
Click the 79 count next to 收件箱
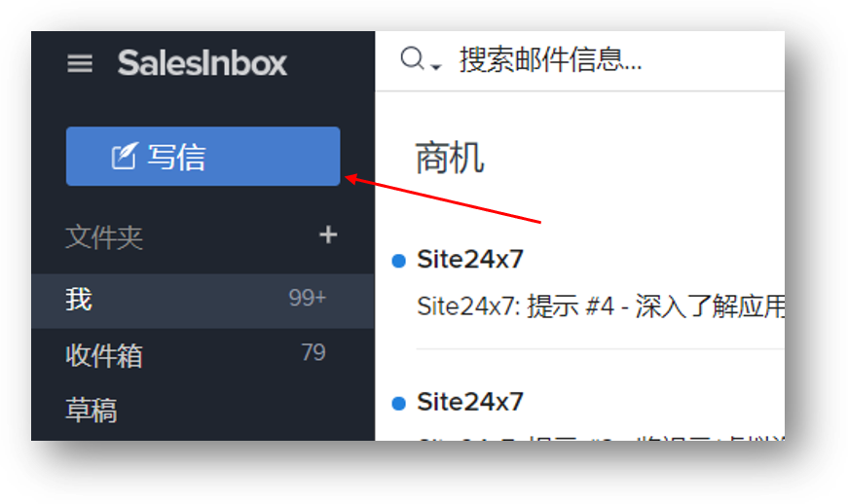tap(313, 352)
